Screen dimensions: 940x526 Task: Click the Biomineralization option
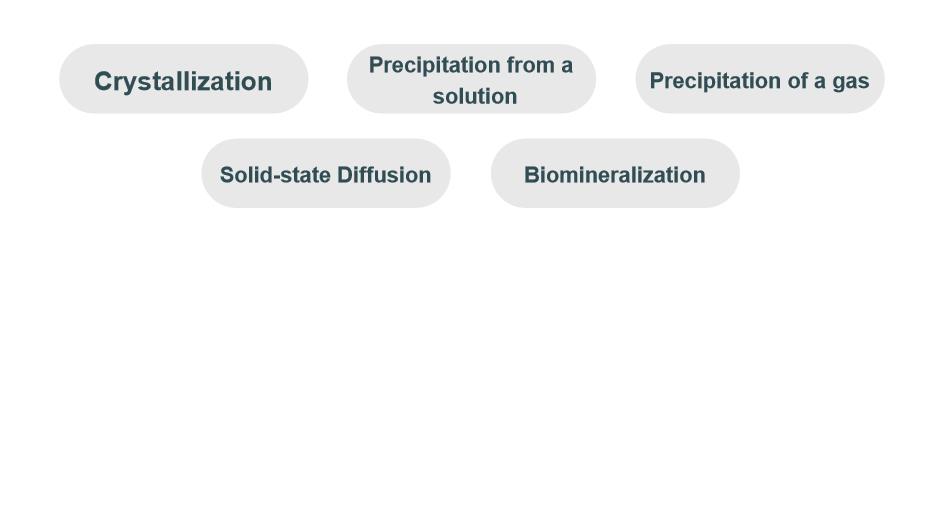click(614, 173)
